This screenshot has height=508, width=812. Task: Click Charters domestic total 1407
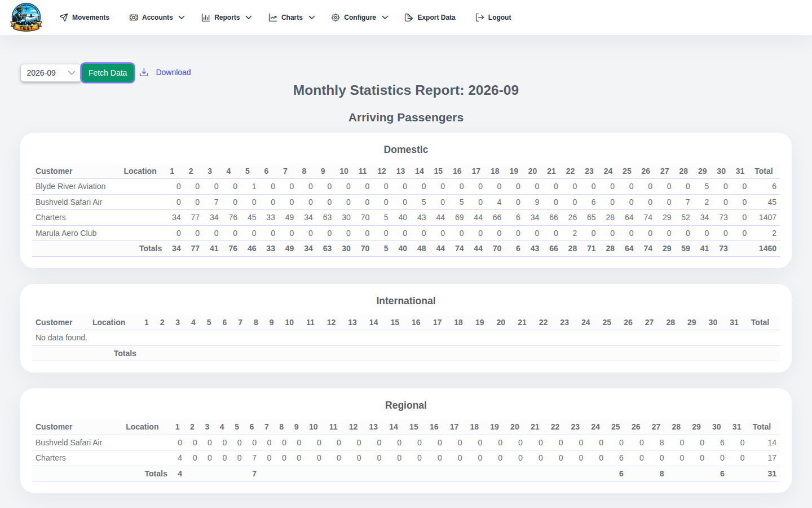tap(767, 217)
